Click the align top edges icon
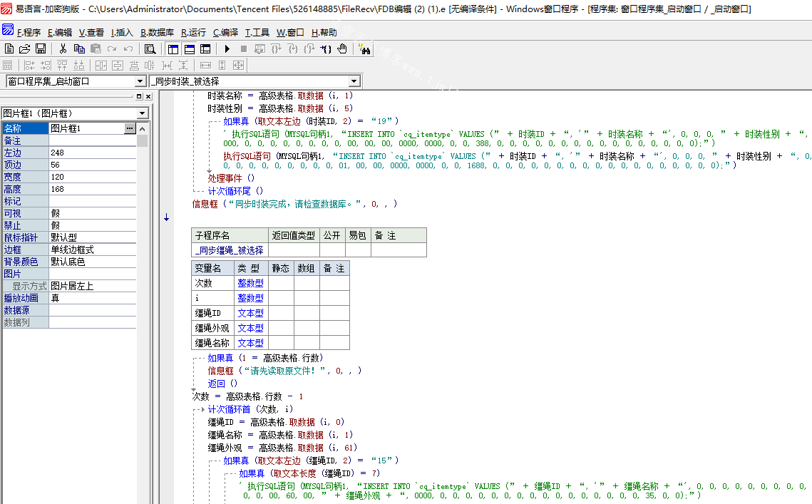Screen dimensions: 812x504 (63, 66)
